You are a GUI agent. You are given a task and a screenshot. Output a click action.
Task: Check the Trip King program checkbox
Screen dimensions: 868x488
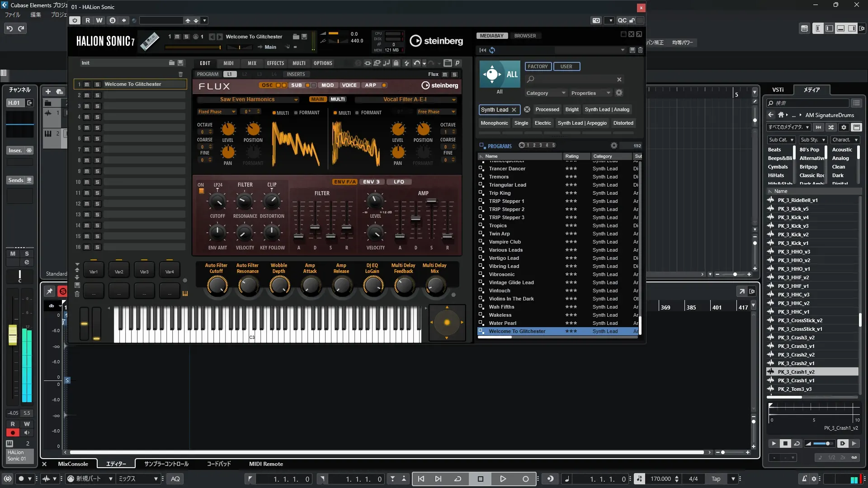click(481, 193)
